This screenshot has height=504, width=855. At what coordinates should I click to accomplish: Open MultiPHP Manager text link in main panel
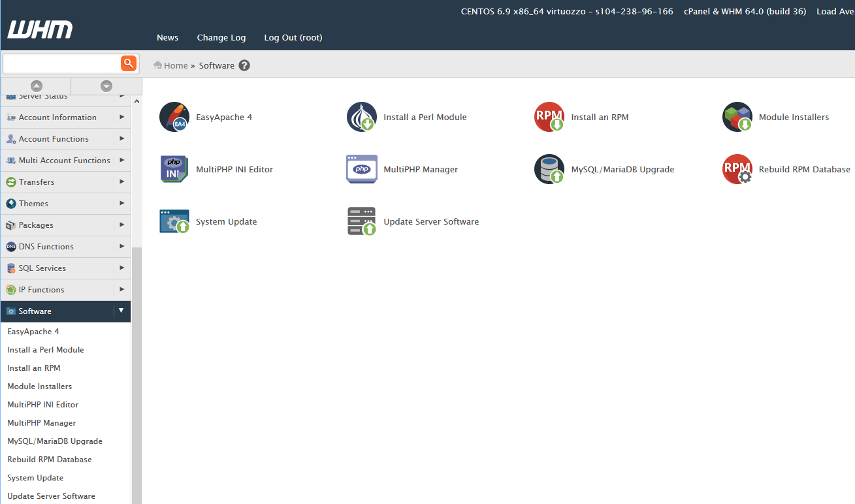(421, 170)
